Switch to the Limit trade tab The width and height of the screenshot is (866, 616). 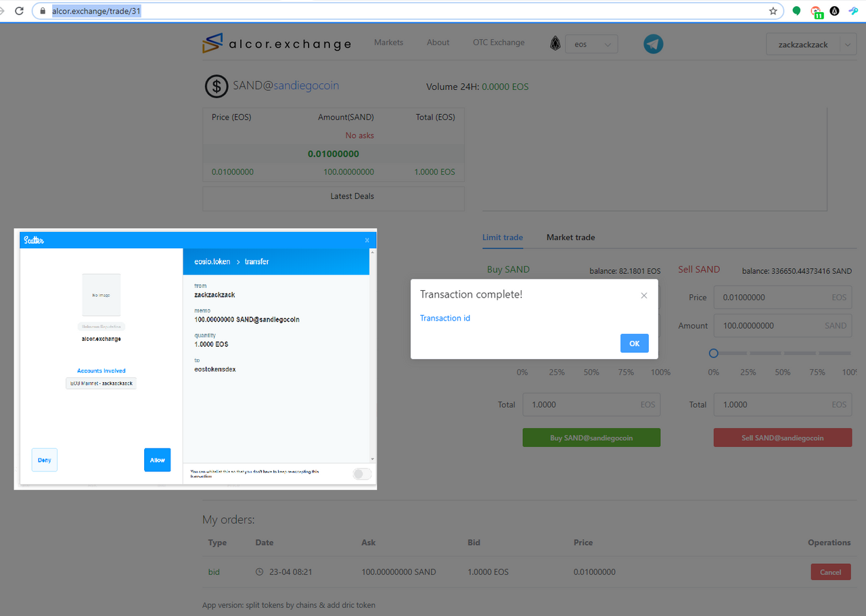(x=503, y=237)
